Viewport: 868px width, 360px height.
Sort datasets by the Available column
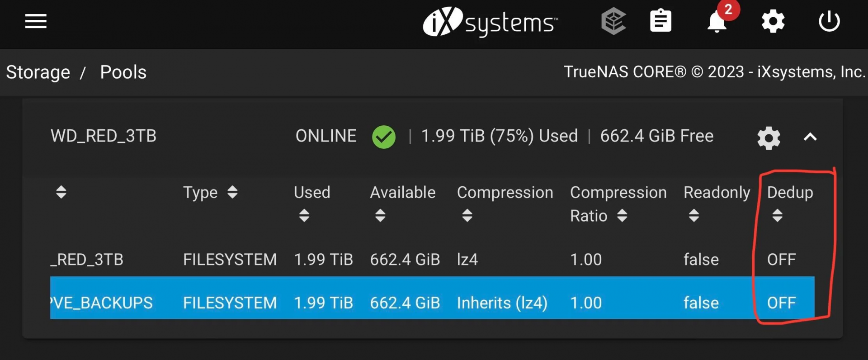(402, 203)
